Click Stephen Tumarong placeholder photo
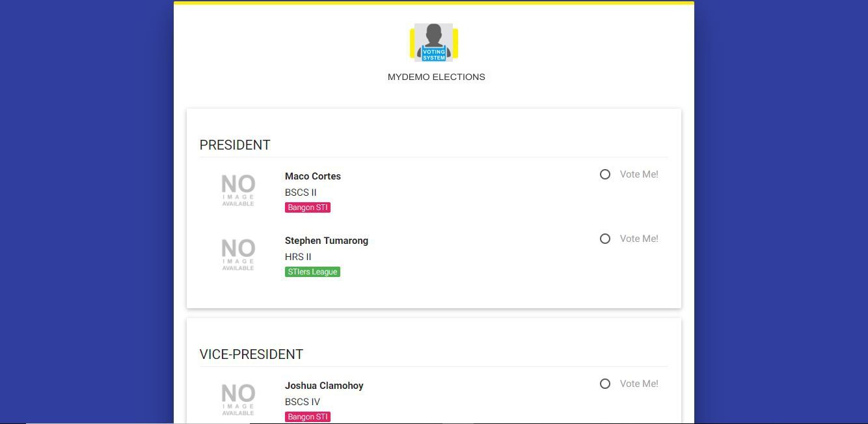 click(x=238, y=254)
